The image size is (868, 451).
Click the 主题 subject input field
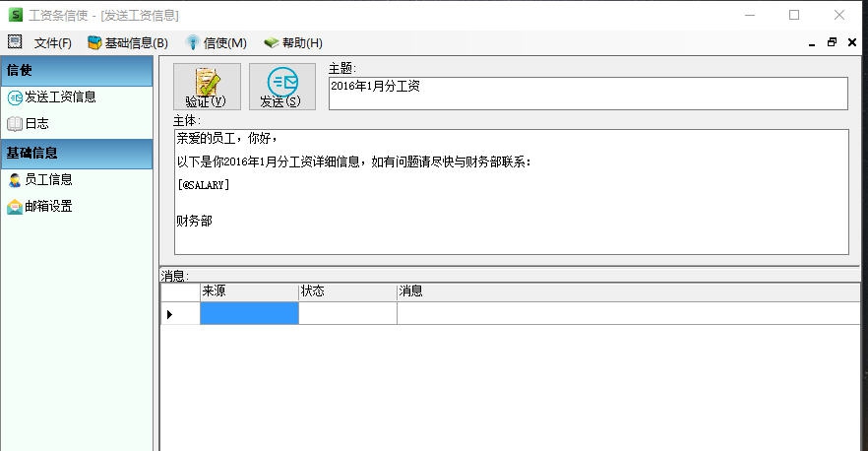coord(588,94)
